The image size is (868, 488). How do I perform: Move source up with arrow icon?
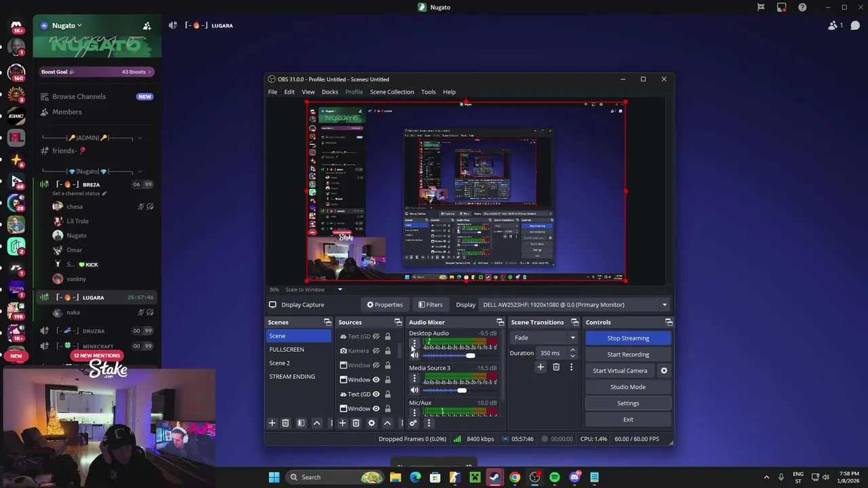pos(387,423)
